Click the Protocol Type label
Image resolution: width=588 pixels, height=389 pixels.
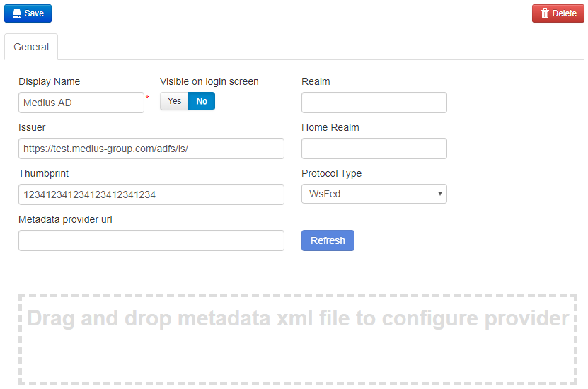click(331, 173)
